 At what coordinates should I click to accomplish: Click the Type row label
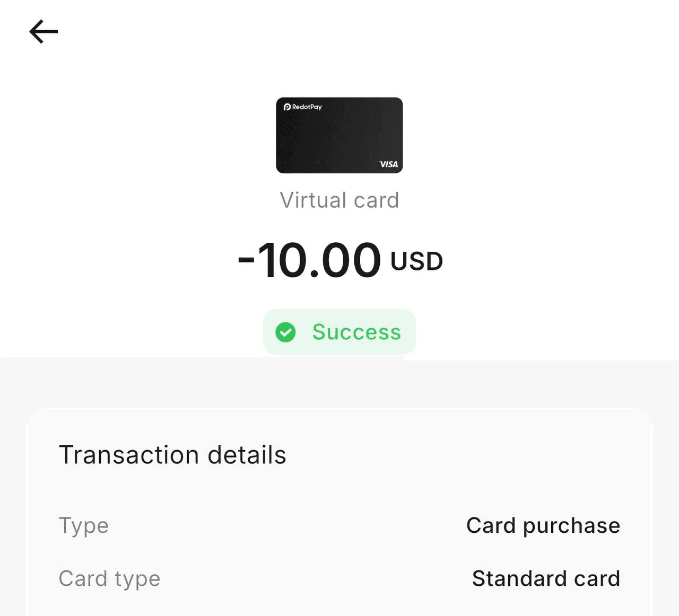(x=84, y=525)
